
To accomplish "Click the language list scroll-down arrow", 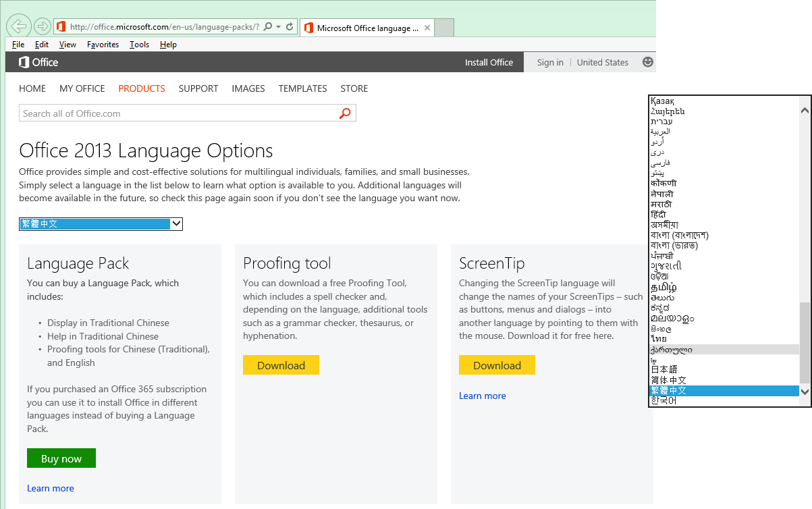I will tap(805, 392).
